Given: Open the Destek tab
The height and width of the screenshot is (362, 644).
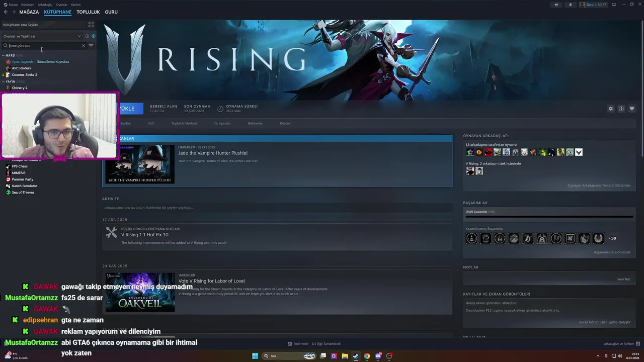Looking at the screenshot, I should (285, 123).
